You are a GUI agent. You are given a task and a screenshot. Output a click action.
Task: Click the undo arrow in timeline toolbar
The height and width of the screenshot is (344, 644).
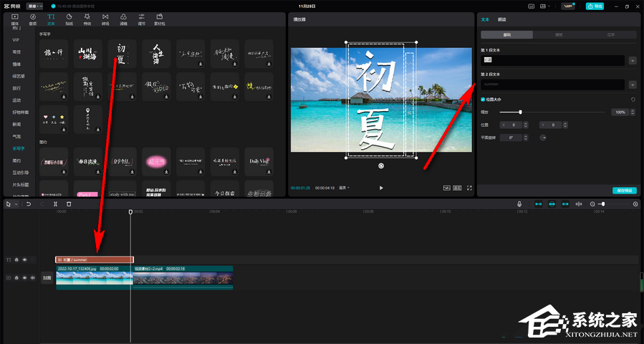(29, 204)
